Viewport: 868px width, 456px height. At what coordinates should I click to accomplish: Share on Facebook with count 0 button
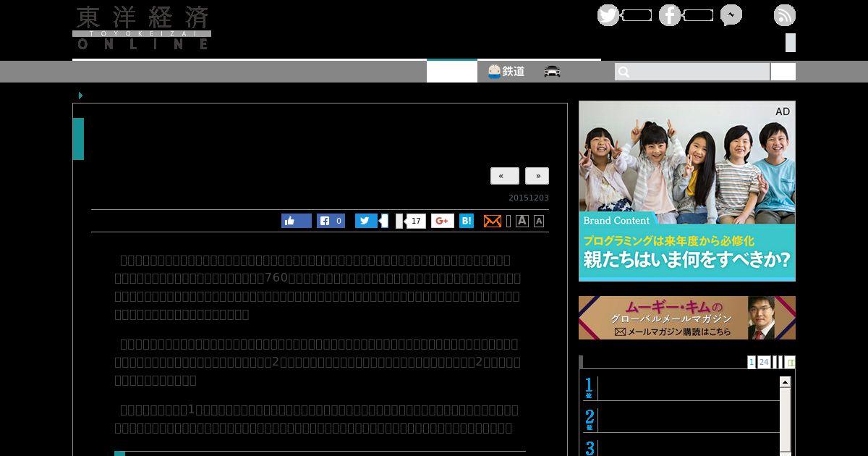(x=331, y=221)
